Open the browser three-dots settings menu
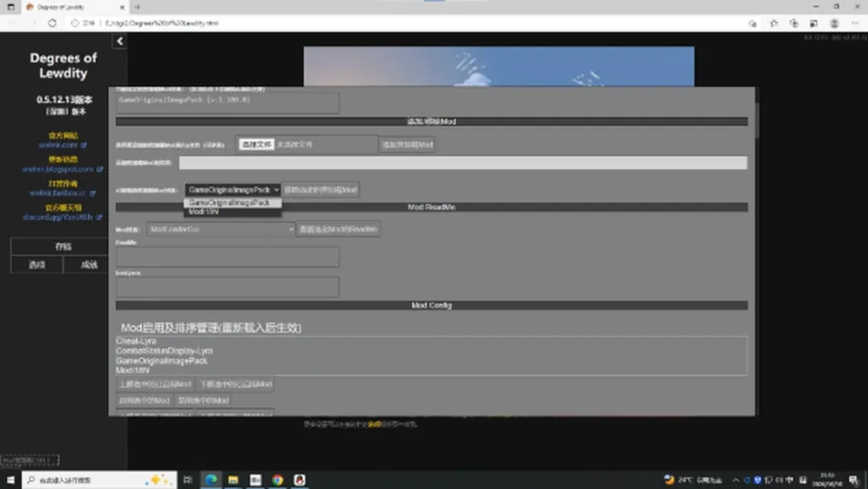 [x=854, y=24]
